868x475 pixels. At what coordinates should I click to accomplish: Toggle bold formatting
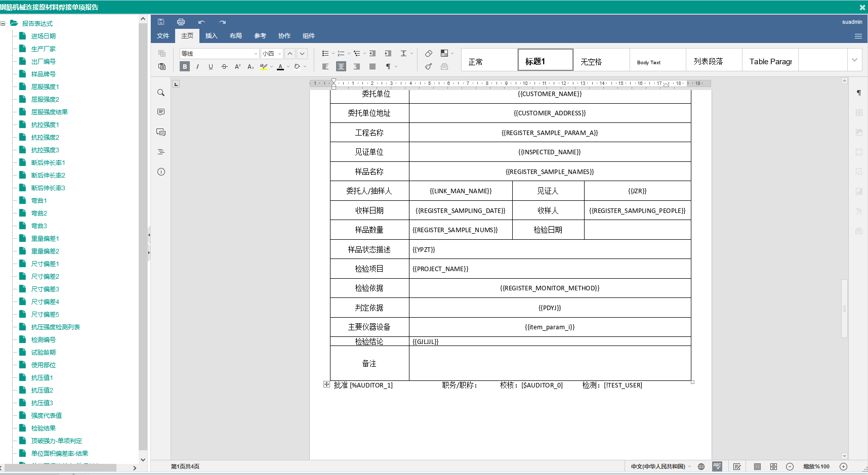click(x=185, y=66)
